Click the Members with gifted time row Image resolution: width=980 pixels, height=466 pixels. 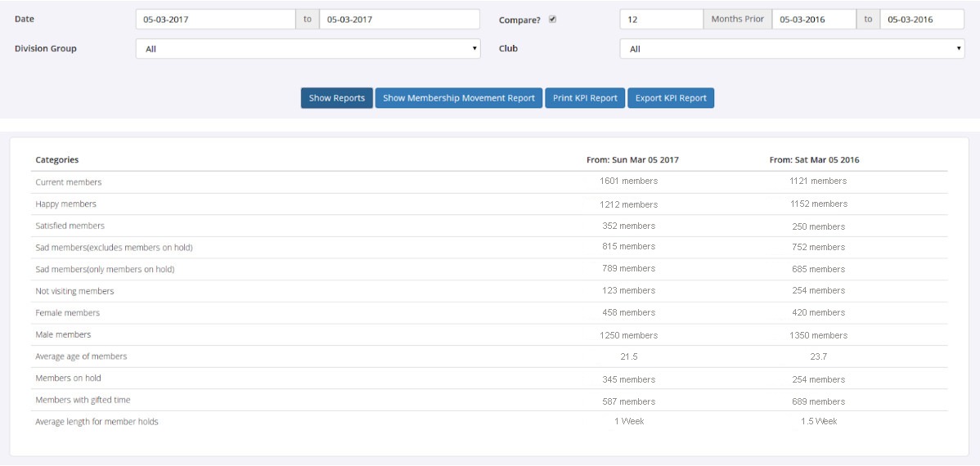tap(83, 401)
